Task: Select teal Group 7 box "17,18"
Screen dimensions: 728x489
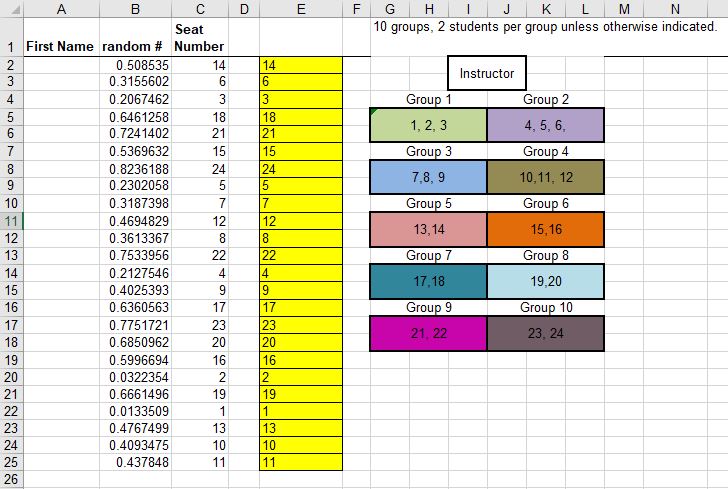Action: pyautogui.click(x=428, y=281)
